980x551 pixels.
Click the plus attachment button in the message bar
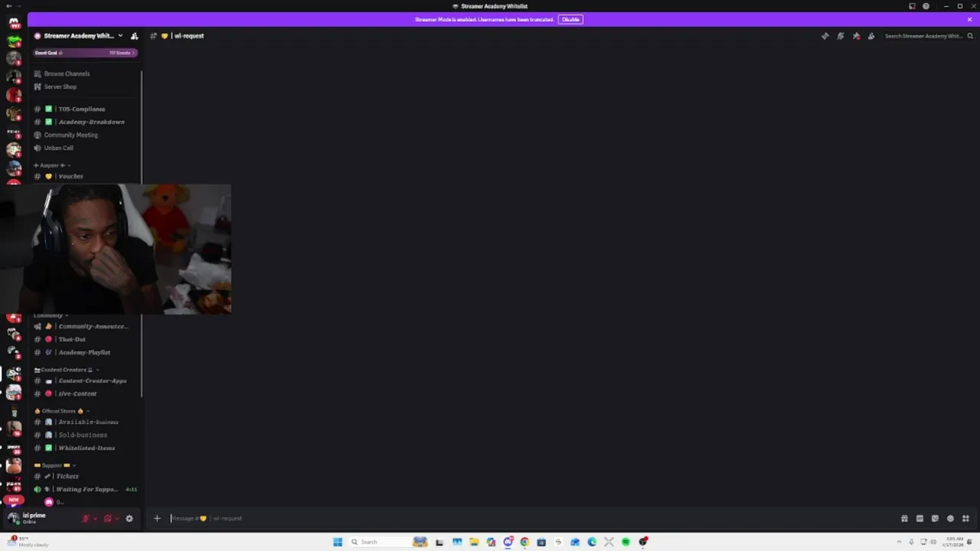click(x=157, y=519)
